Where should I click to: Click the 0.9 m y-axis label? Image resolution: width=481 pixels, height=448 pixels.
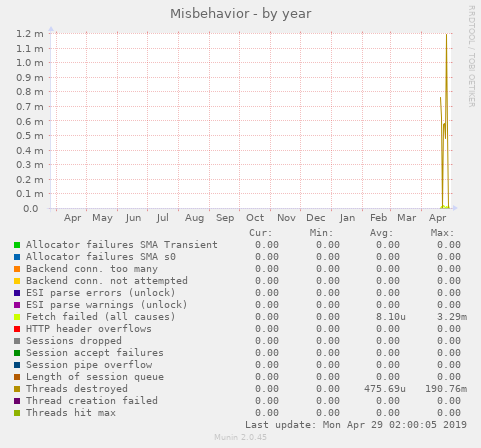pos(30,78)
